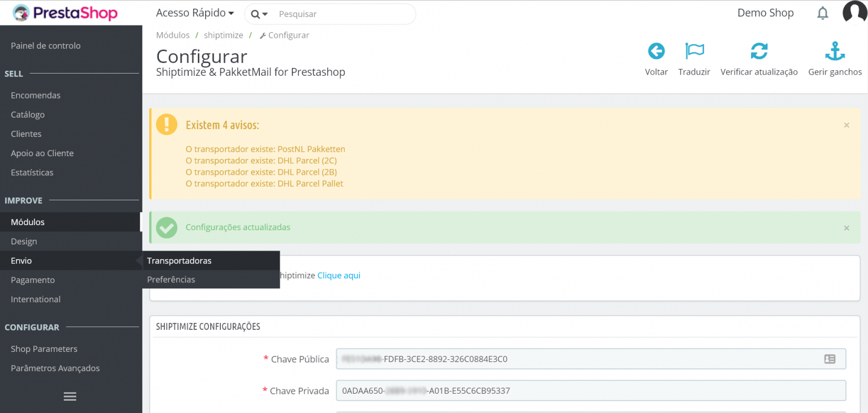Click the shiptimize breadcrumb link
The height and width of the screenshot is (413, 868).
pyautogui.click(x=224, y=35)
